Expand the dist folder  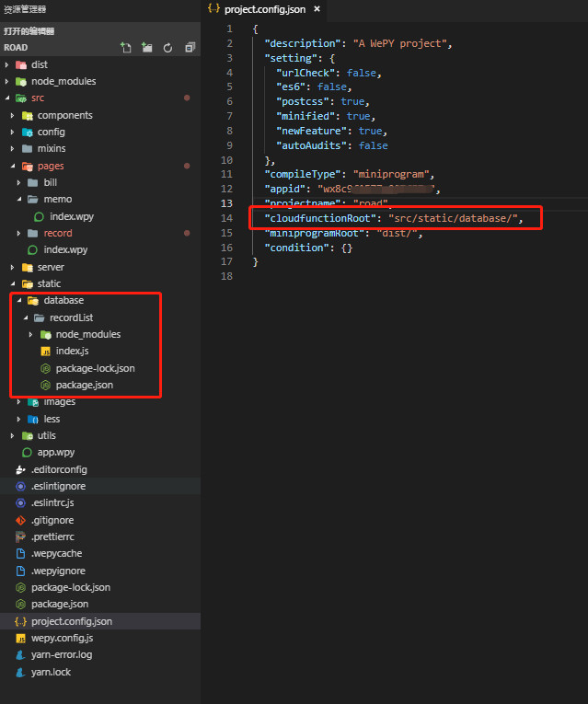coord(39,64)
